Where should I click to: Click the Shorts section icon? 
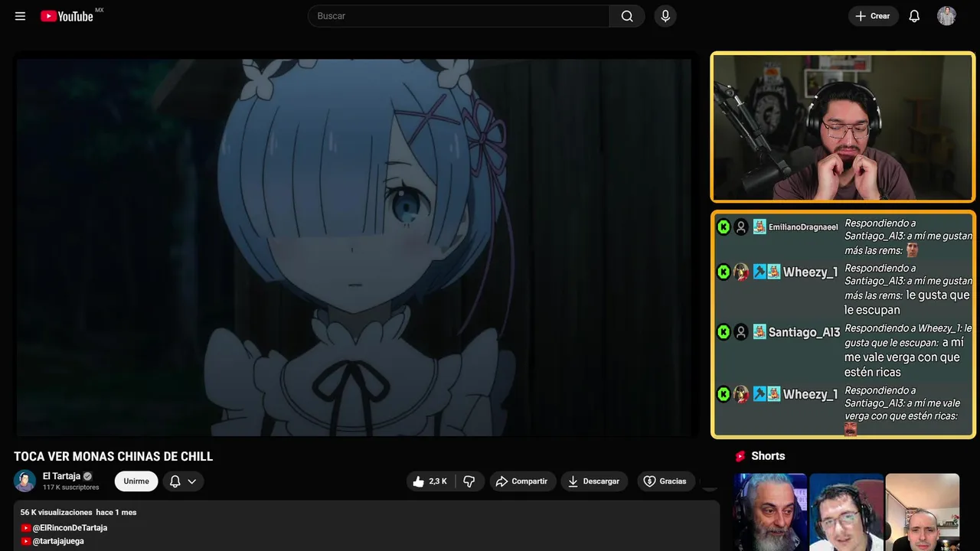click(740, 456)
